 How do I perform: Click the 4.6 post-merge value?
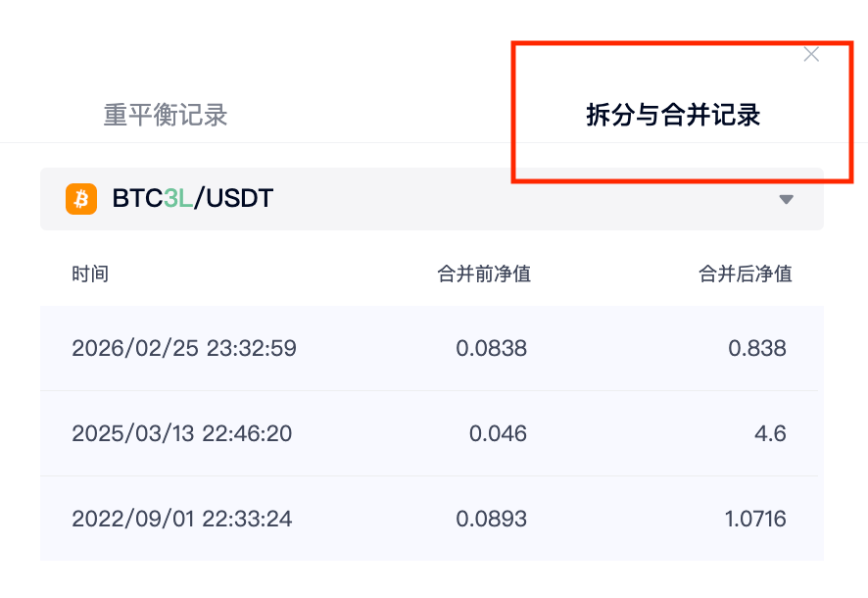tap(771, 433)
